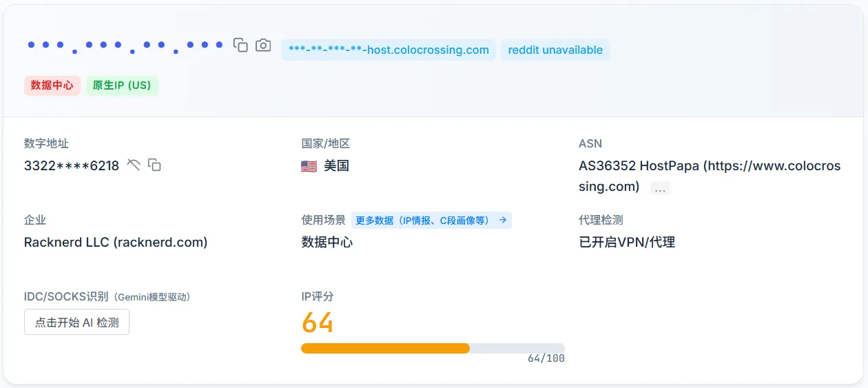Screen dimensions: 868x388
Task: Click the 64 IP score number
Action: pos(318,323)
